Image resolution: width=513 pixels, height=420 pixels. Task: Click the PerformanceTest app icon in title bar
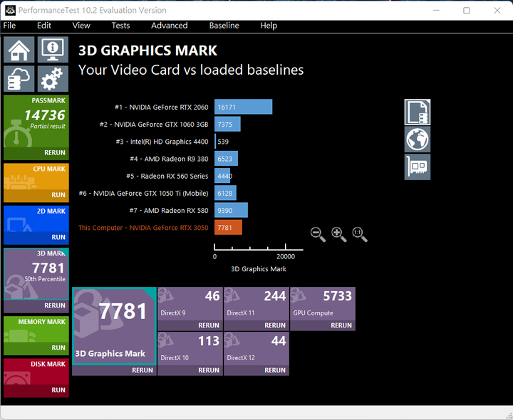[10, 10]
